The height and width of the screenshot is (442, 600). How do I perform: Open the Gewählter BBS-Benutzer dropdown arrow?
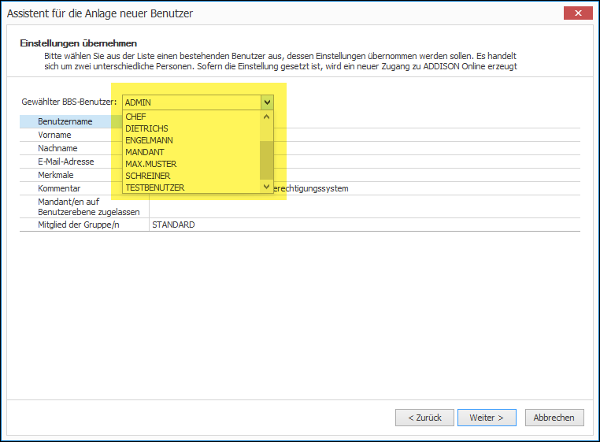[267, 102]
